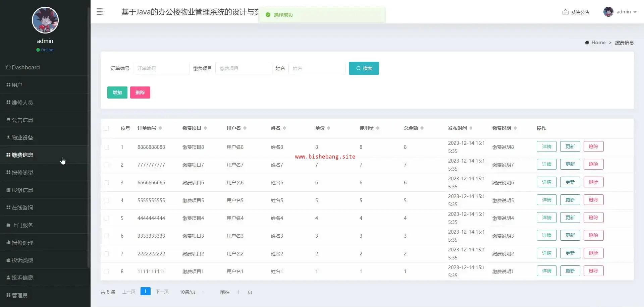Click 更新 for 缴费项目7 row
Viewport: 644px width, 307px height.
[x=570, y=164]
